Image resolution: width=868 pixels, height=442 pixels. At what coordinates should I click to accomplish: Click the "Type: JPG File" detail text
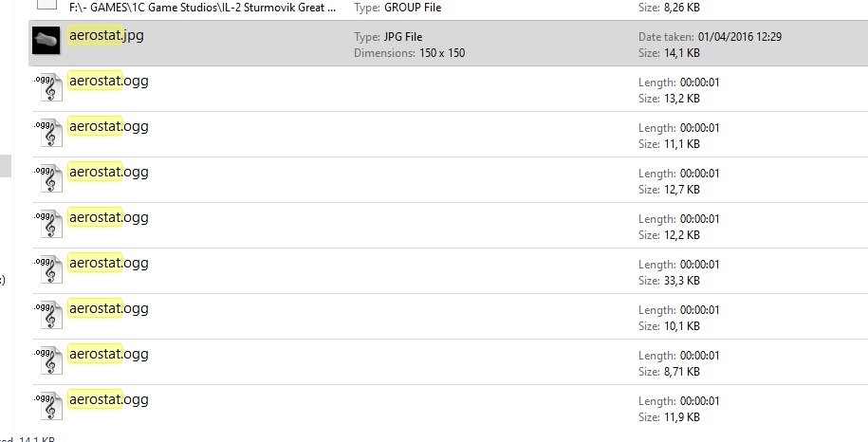pos(387,37)
